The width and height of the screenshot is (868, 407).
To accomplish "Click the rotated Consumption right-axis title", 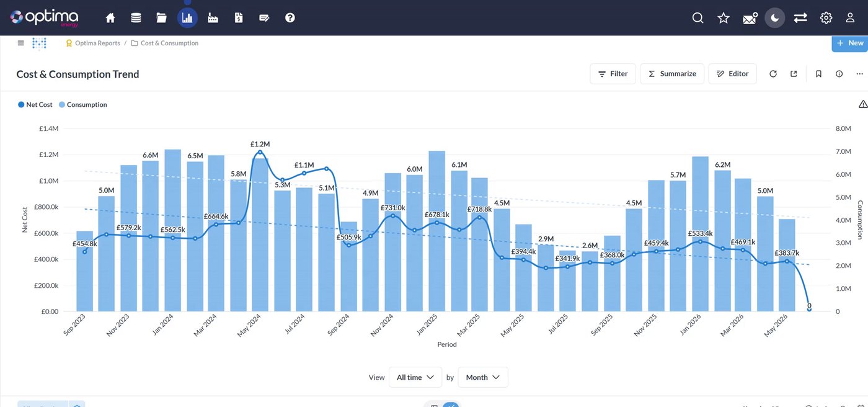I will click(x=860, y=220).
